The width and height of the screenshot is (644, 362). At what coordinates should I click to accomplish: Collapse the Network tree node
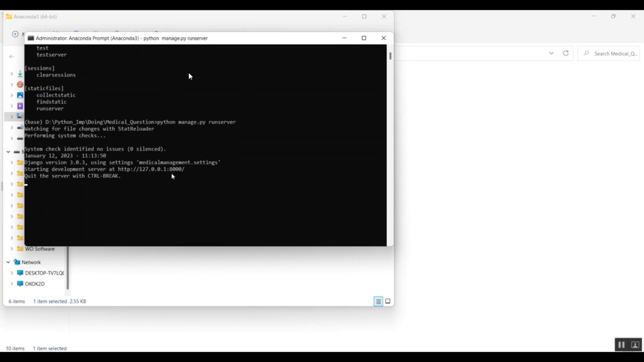tap(8, 262)
